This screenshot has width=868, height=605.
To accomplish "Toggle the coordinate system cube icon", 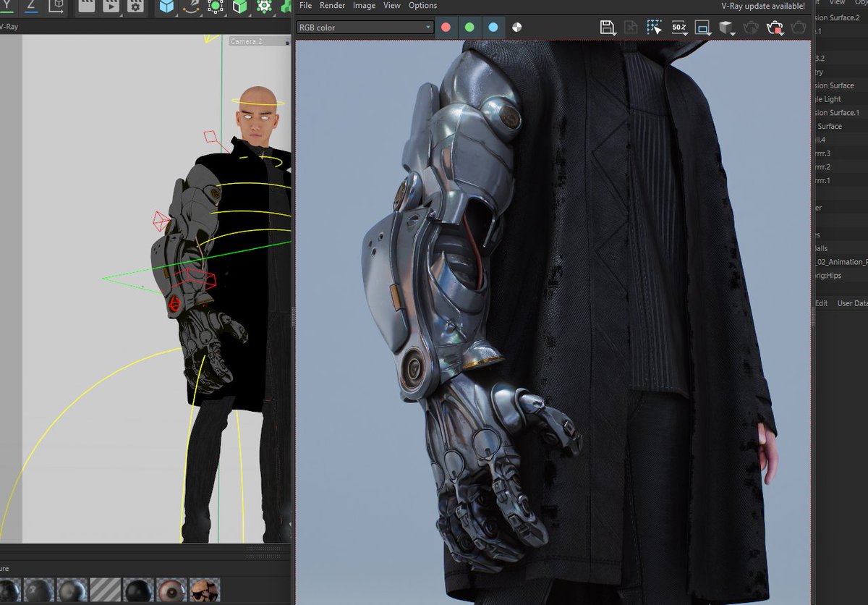I will tap(56, 6).
